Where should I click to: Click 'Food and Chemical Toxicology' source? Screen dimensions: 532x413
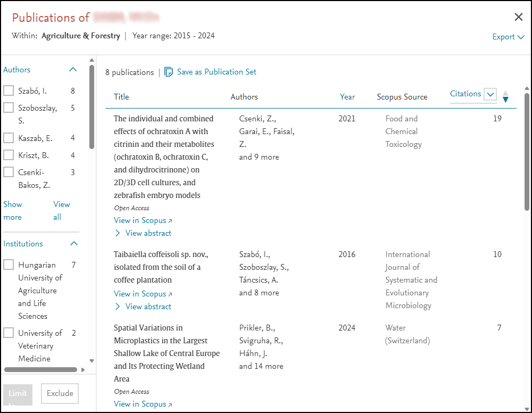click(x=403, y=131)
